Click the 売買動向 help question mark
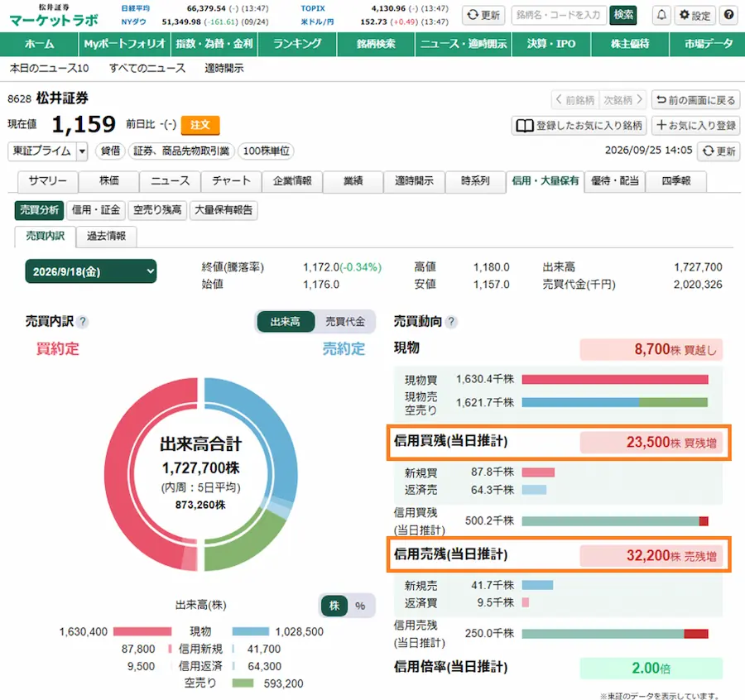This screenshot has width=745, height=700. click(451, 322)
